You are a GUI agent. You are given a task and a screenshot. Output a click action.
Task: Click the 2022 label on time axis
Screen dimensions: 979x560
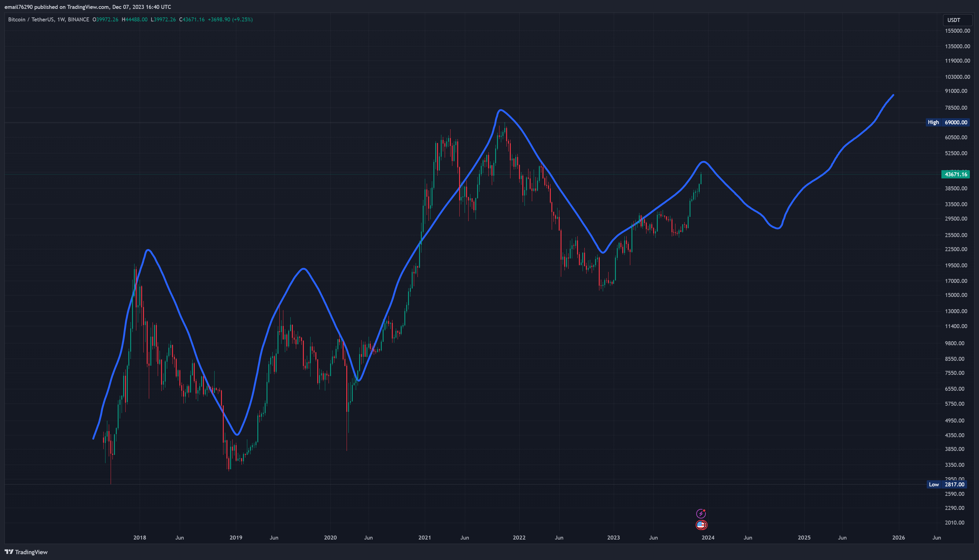click(x=519, y=537)
